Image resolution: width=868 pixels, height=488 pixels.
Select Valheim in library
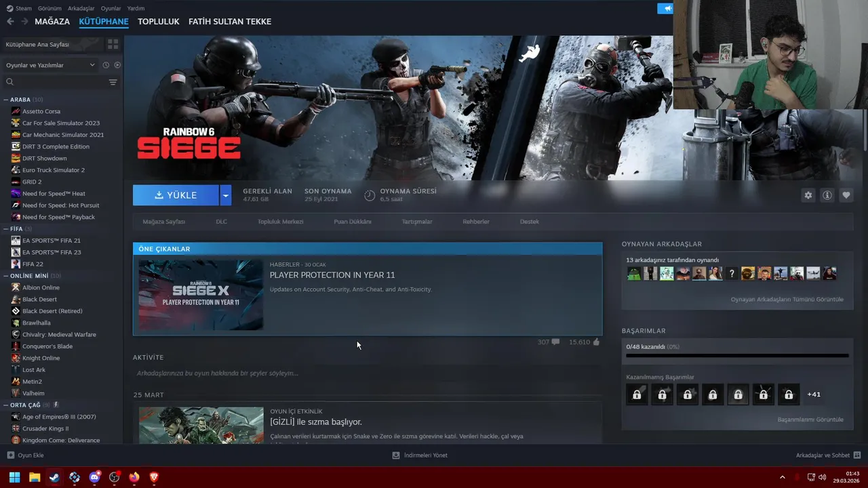point(33,393)
